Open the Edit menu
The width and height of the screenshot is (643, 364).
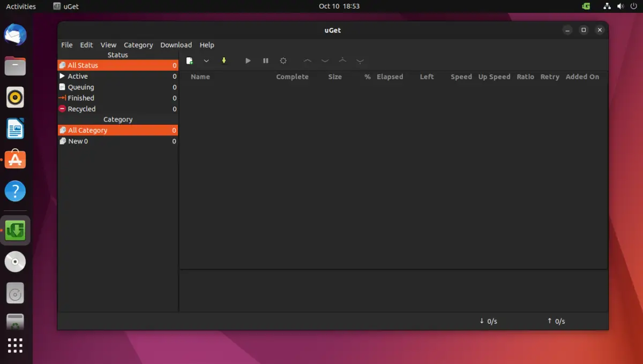click(86, 45)
